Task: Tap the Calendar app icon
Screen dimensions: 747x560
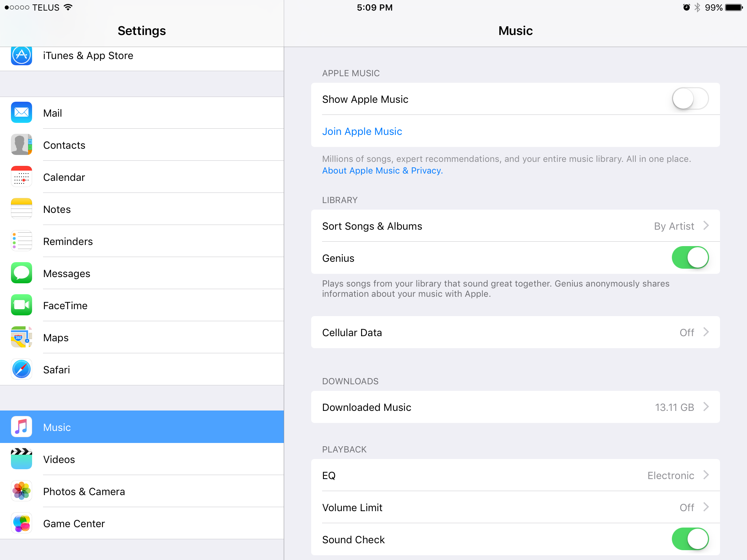Action: click(22, 177)
